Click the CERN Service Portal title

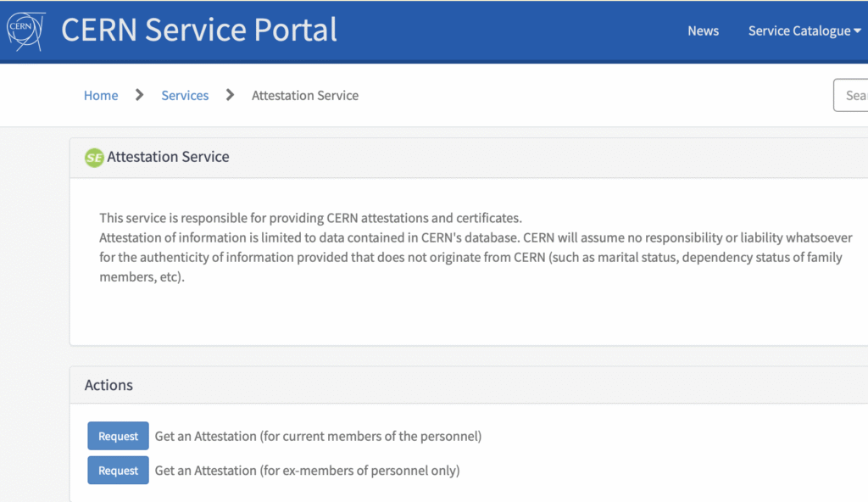tap(199, 30)
